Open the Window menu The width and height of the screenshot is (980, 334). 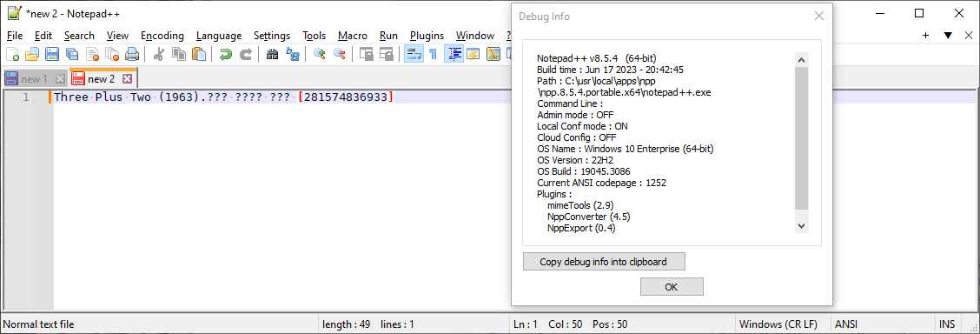475,36
